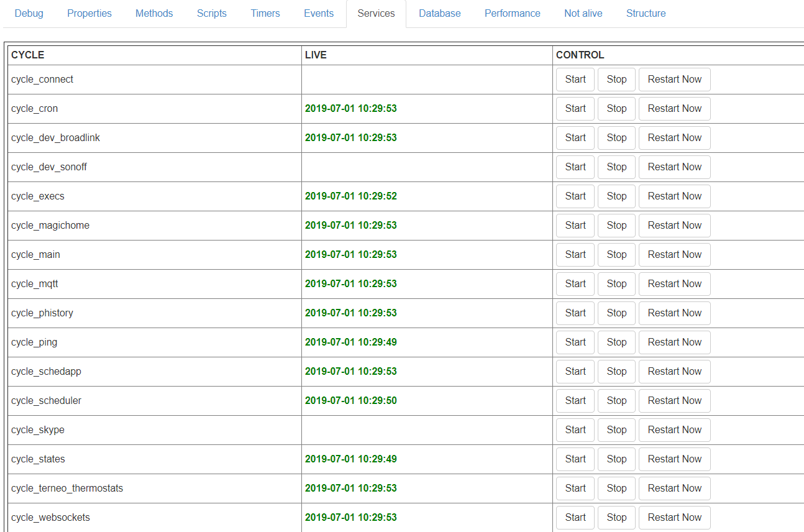Stop the cycle_ping service
This screenshot has height=532, width=804.
coord(616,342)
